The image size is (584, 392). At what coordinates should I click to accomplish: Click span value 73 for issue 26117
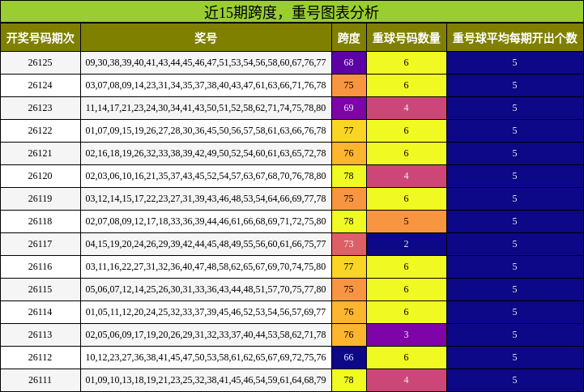click(x=349, y=245)
